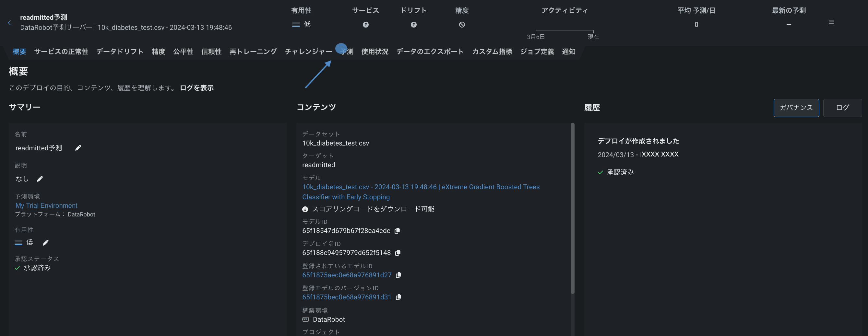Open the hamburger actions menu
This screenshot has width=868, height=336.
tap(831, 22)
